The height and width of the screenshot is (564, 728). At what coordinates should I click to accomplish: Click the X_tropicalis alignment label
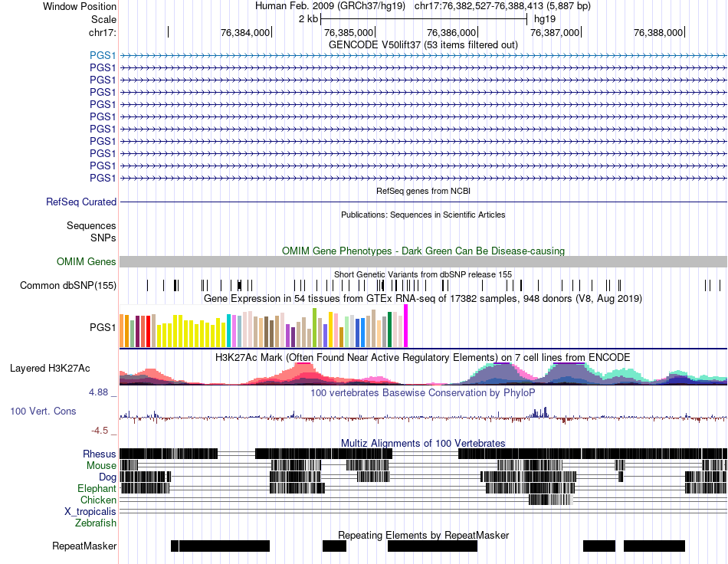click(x=90, y=512)
